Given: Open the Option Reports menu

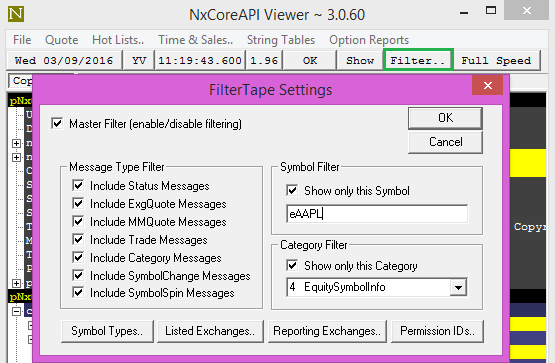Looking at the screenshot, I should (x=369, y=40).
